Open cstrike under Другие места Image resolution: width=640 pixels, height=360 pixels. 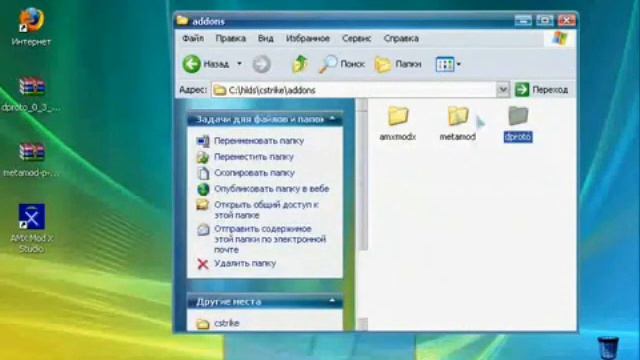tap(227, 323)
